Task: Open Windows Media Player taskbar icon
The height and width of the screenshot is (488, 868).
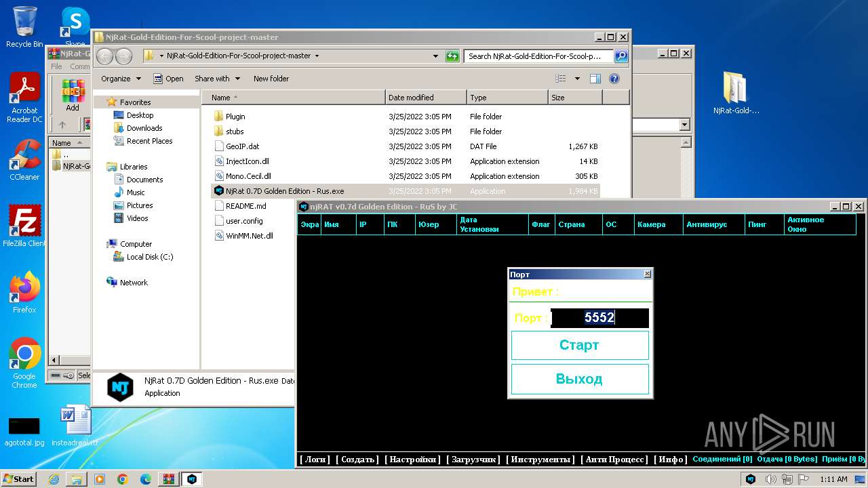Action: pos(100,479)
